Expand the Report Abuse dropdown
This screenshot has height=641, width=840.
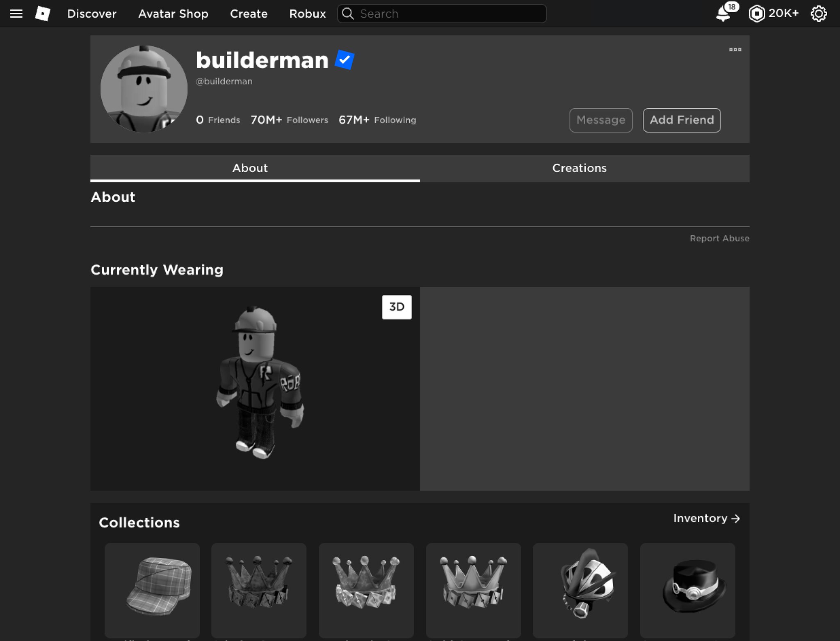(x=719, y=238)
